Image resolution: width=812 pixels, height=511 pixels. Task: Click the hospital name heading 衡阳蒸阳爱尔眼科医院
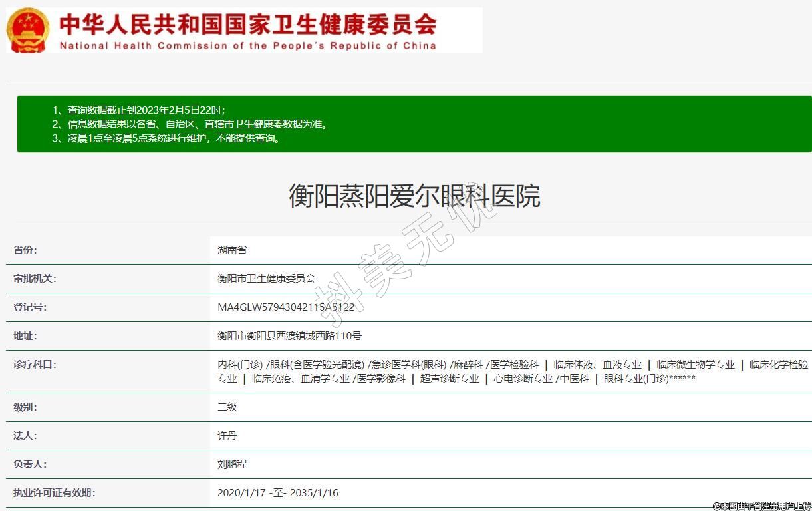coord(414,196)
